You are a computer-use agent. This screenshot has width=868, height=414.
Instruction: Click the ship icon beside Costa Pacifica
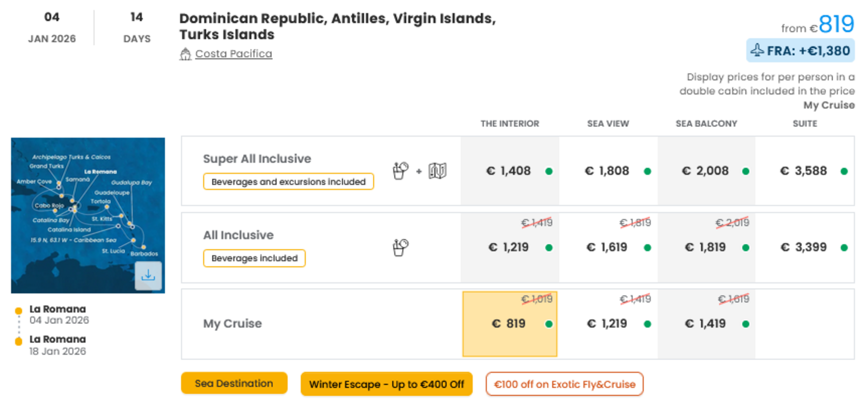tap(185, 54)
